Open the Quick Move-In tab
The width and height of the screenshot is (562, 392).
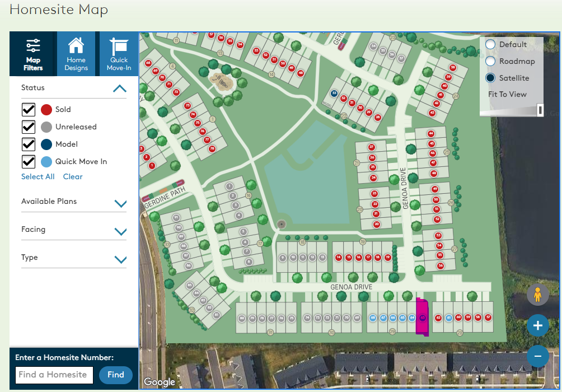119,54
